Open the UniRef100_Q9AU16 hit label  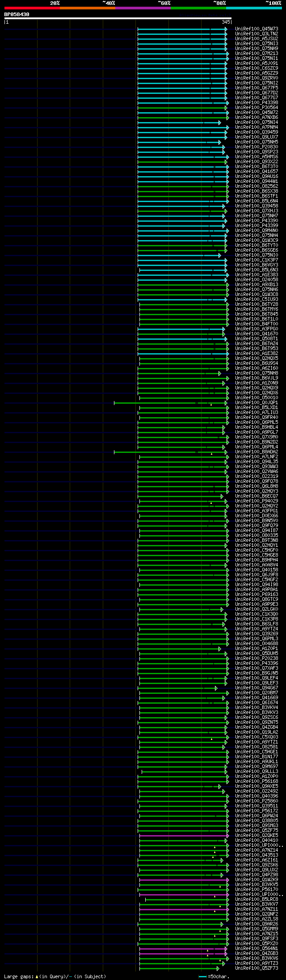pos(257,177)
